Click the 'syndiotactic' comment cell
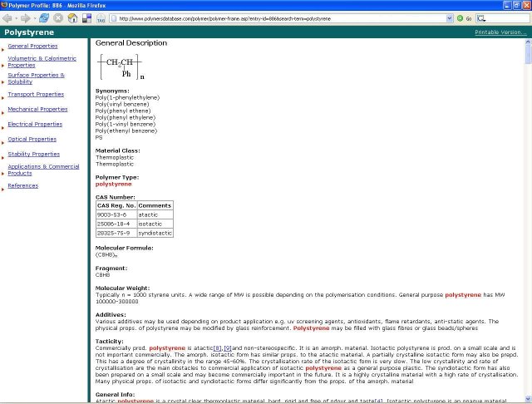 [155, 233]
